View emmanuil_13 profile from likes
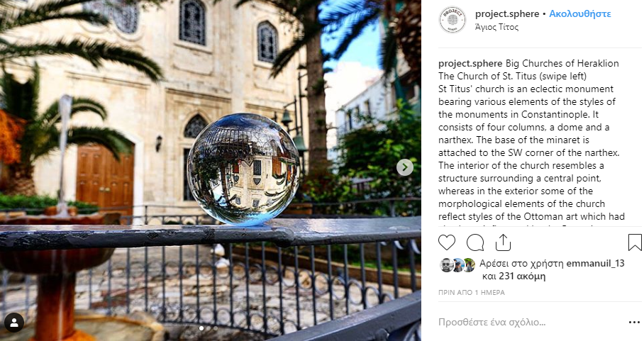644x341 pixels. tap(596, 264)
